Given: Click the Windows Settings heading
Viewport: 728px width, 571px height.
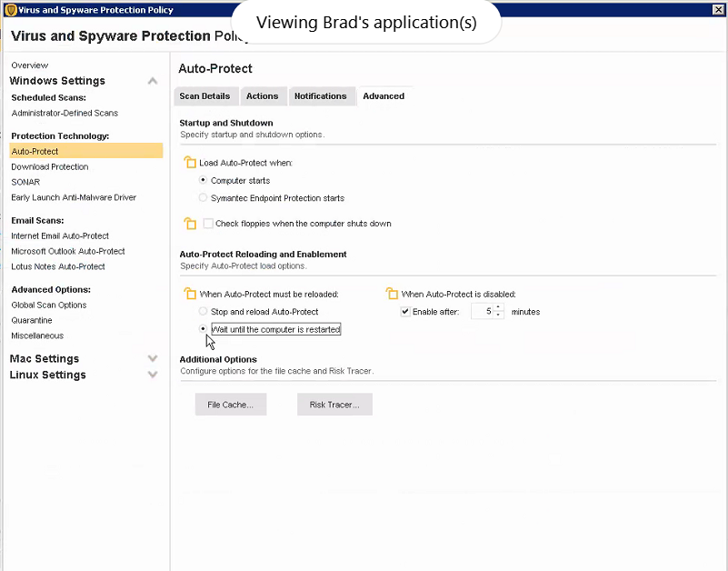Looking at the screenshot, I should 57,81.
